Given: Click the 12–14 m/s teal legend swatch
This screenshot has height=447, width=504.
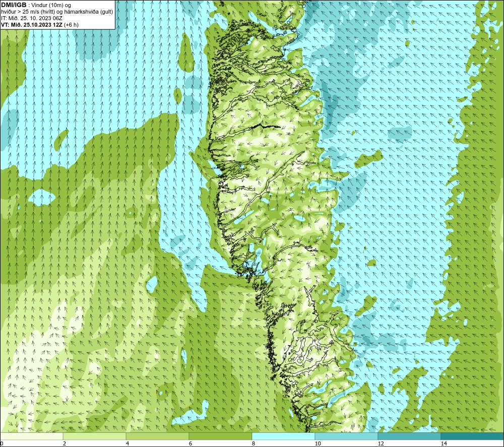Looking at the screenshot, I should (409, 436).
